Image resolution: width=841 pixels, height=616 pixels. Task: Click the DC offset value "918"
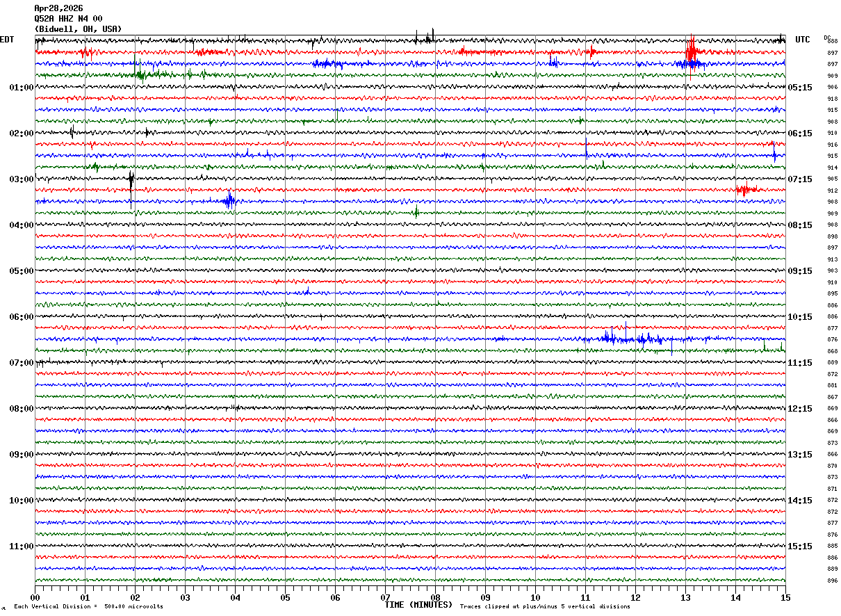click(x=832, y=99)
